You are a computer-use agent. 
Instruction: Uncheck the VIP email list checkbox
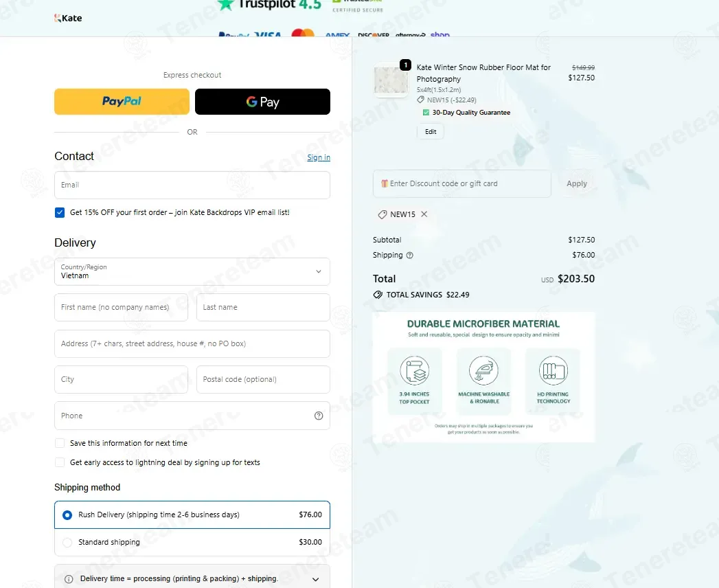(x=60, y=212)
